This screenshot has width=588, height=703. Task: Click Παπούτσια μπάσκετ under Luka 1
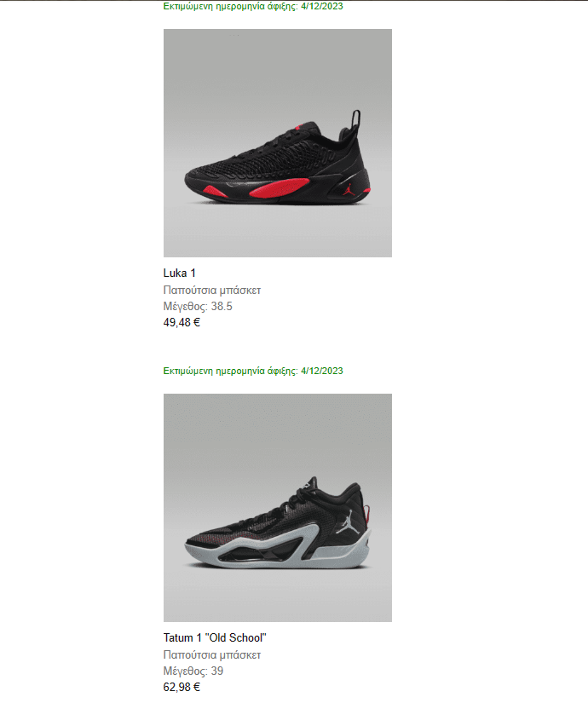211,290
